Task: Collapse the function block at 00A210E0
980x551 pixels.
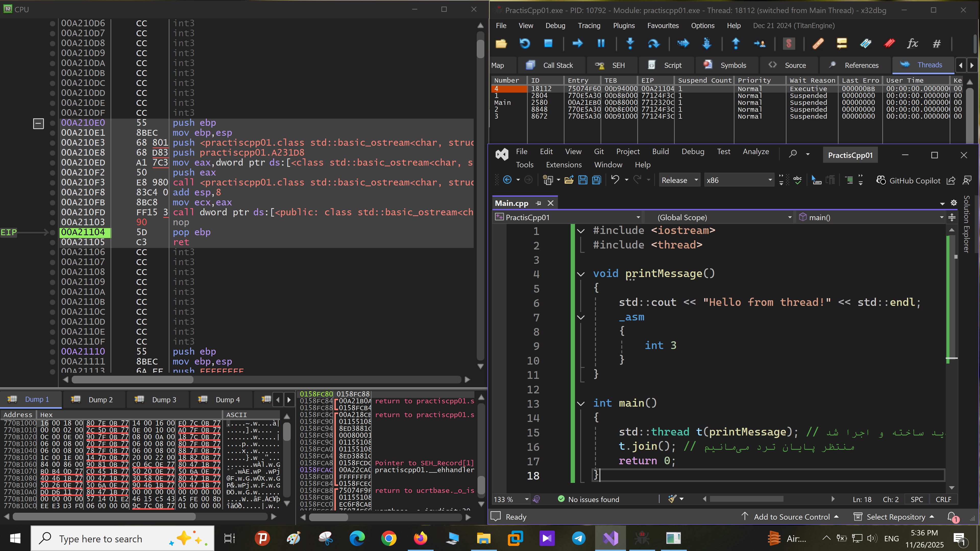Action: [x=39, y=123]
